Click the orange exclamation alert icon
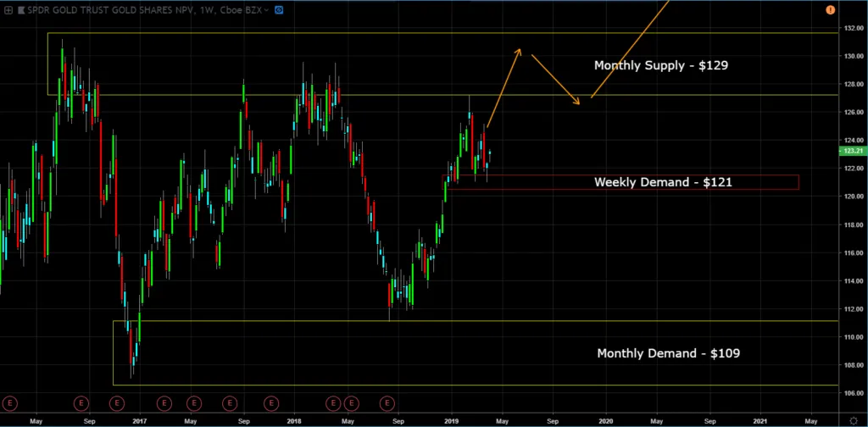 [x=831, y=10]
